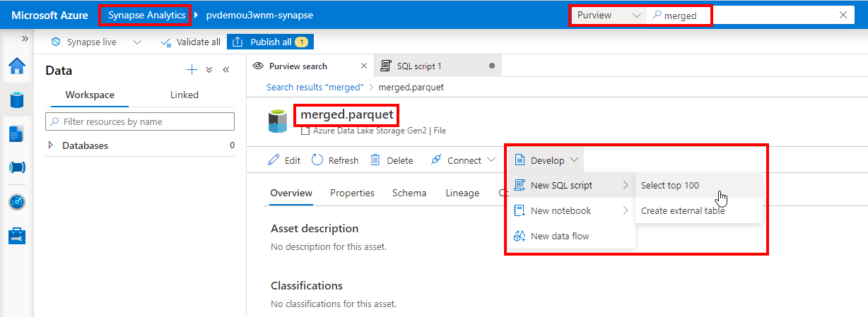Expand all items in the Data panel
Screen dimensions: 868x317
209,70
